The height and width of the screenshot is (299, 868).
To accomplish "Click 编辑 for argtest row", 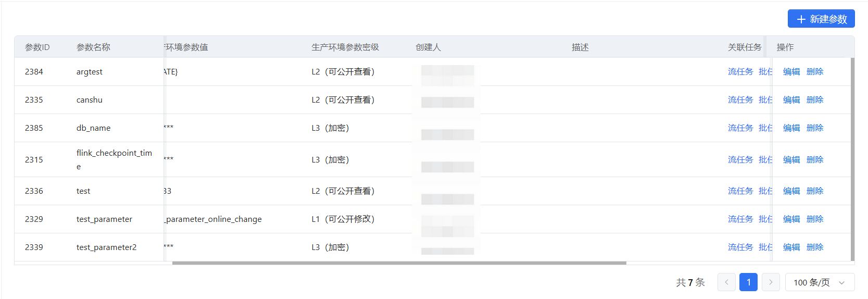I will pos(791,72).
